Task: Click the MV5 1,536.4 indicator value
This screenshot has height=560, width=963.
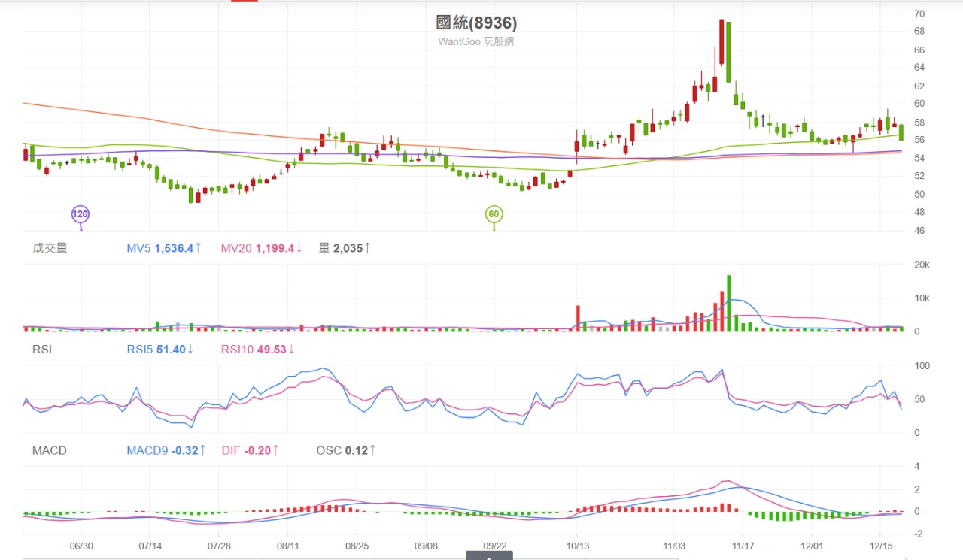Action: click(x=164, y=247)
